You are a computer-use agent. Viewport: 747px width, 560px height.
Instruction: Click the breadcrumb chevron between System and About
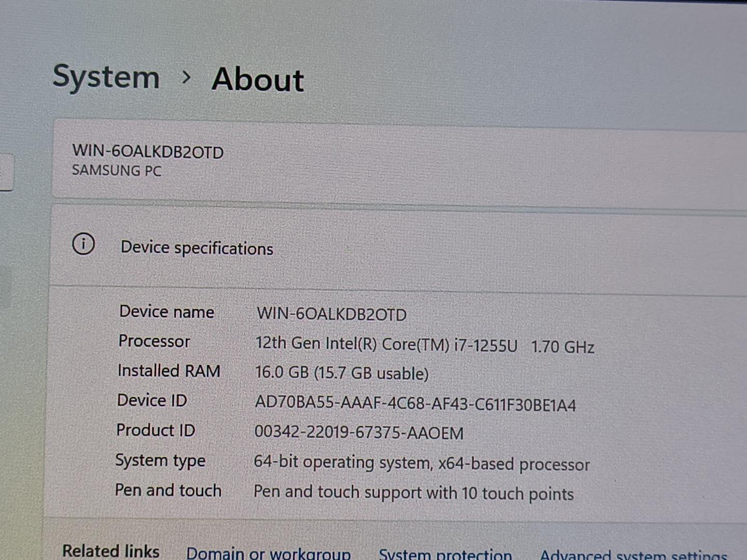click(186, 78)
